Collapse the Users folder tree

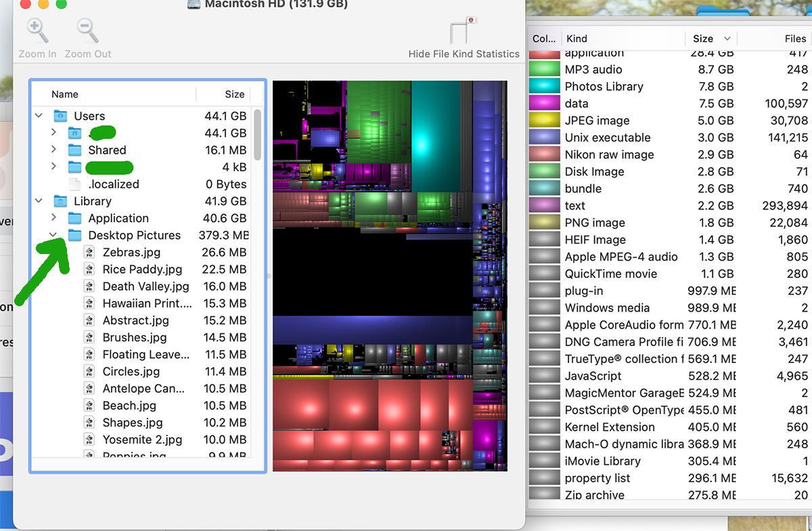[39, 116]
